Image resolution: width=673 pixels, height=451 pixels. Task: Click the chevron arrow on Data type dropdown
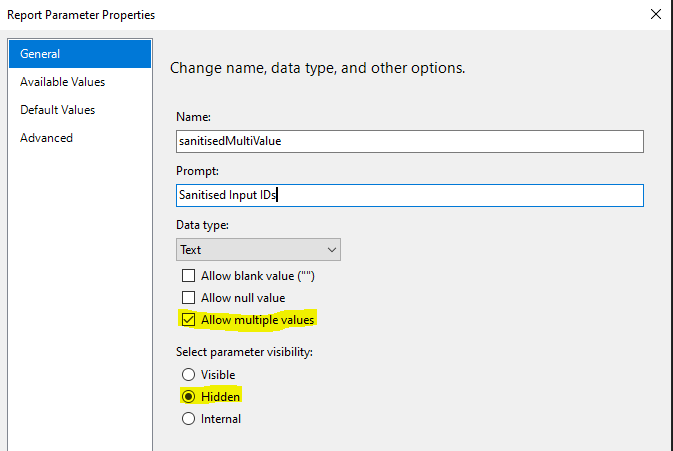[x=331, y=250]
